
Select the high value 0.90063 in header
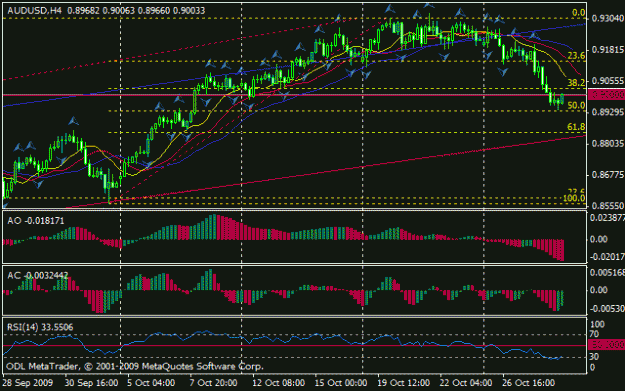pyautogui.click(x=118, y=11)
